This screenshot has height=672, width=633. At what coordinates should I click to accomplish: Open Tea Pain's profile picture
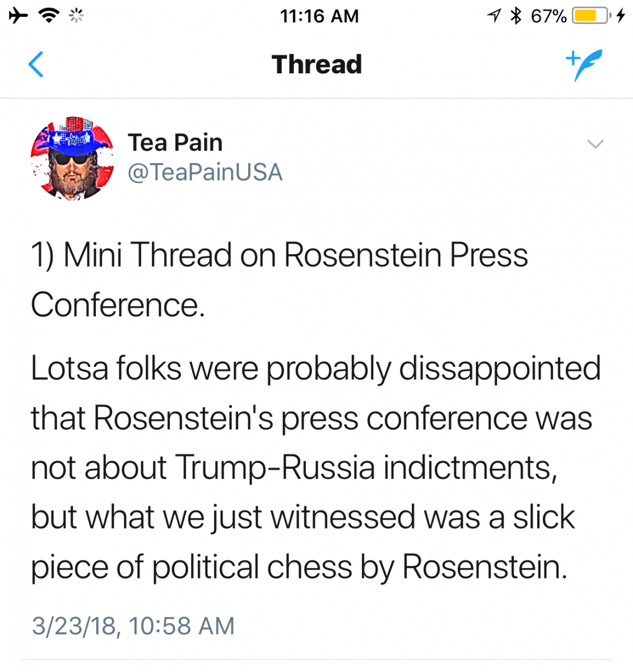point(72,158)
